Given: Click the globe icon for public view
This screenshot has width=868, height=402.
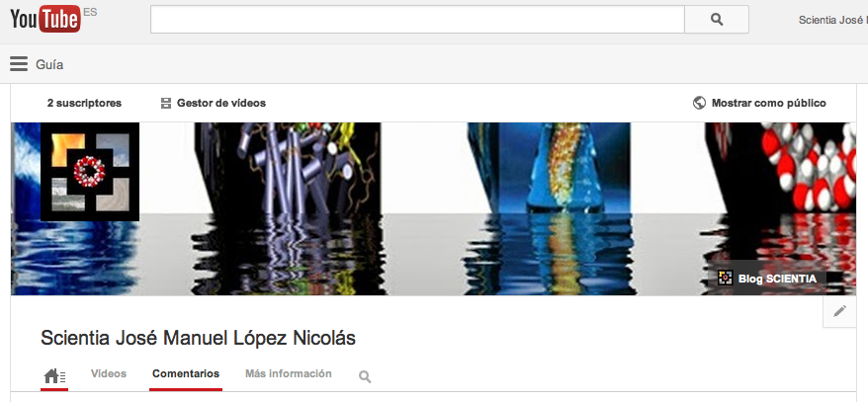Looking at the screenshot, I should (x=699, y=103).
